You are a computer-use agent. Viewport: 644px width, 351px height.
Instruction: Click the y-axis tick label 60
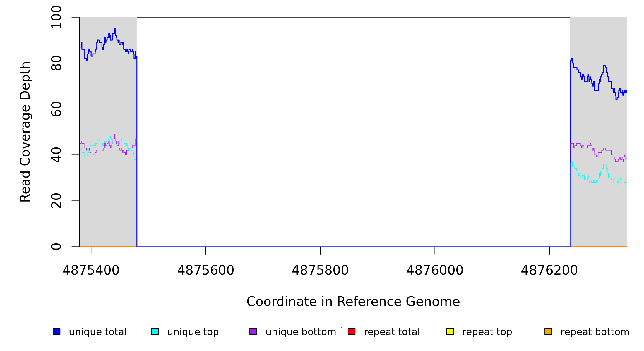pyautogui.click(x=56, y=109)
